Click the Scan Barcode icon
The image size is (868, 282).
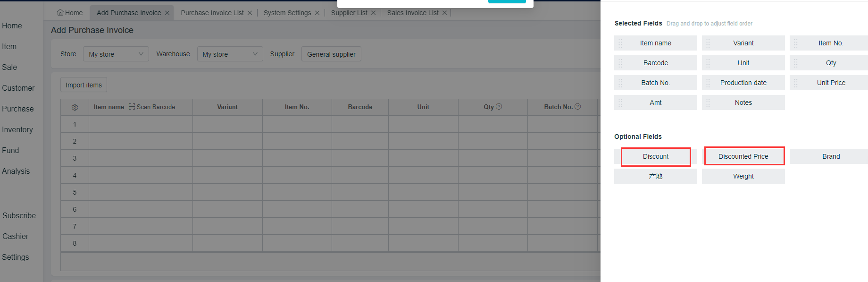pyautogui.click(x=132, y=107)
